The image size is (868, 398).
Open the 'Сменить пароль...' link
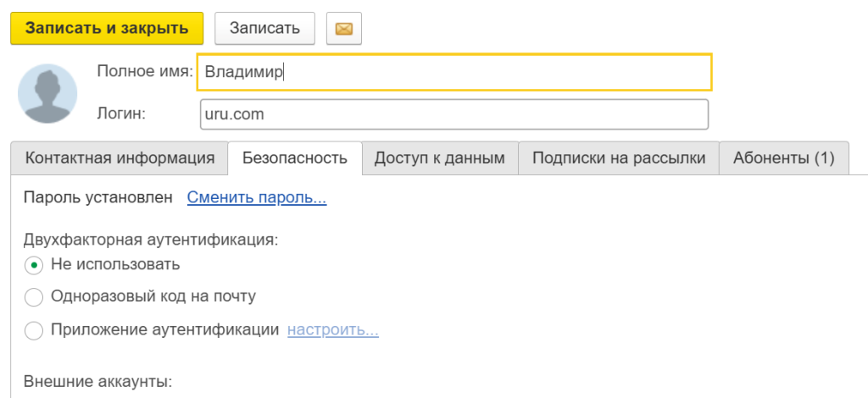click(257, 197)
